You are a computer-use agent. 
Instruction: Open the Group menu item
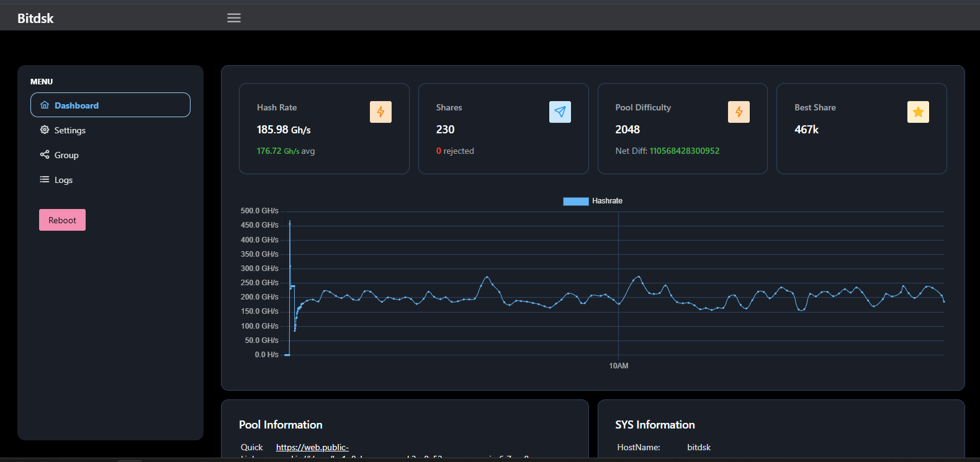110,155
